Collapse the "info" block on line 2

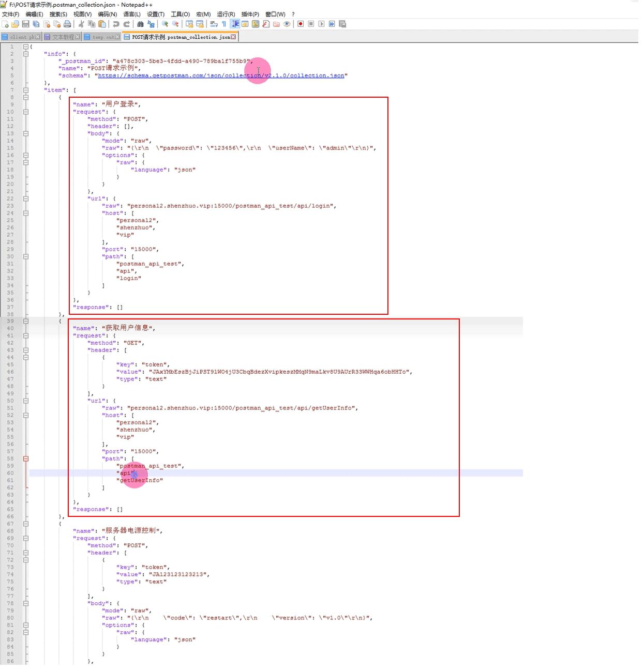(26, 54)
